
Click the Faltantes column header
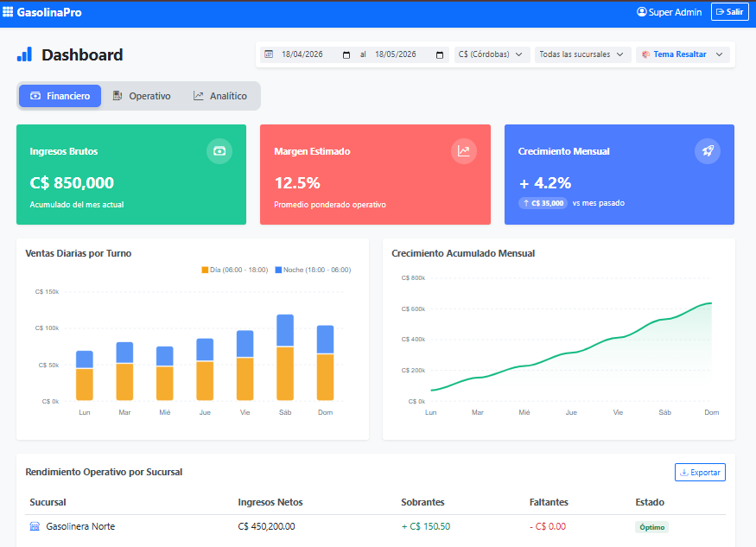coord(549,502)
